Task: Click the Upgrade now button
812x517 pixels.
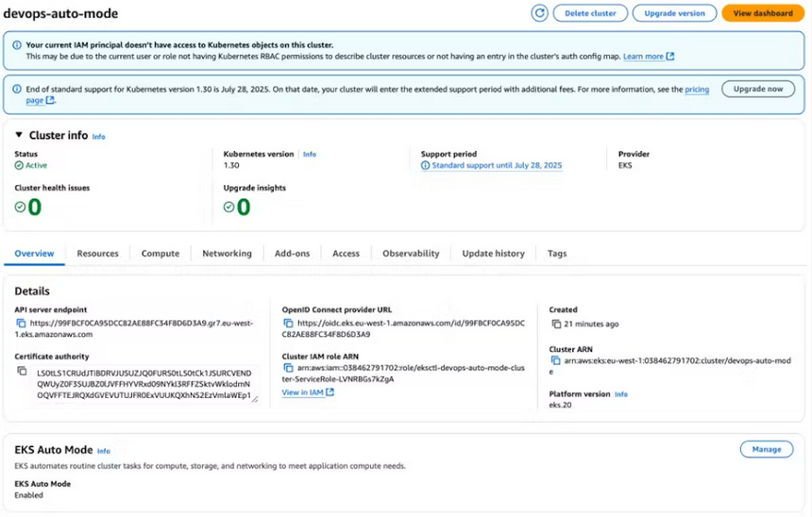Action: [758, 89]
